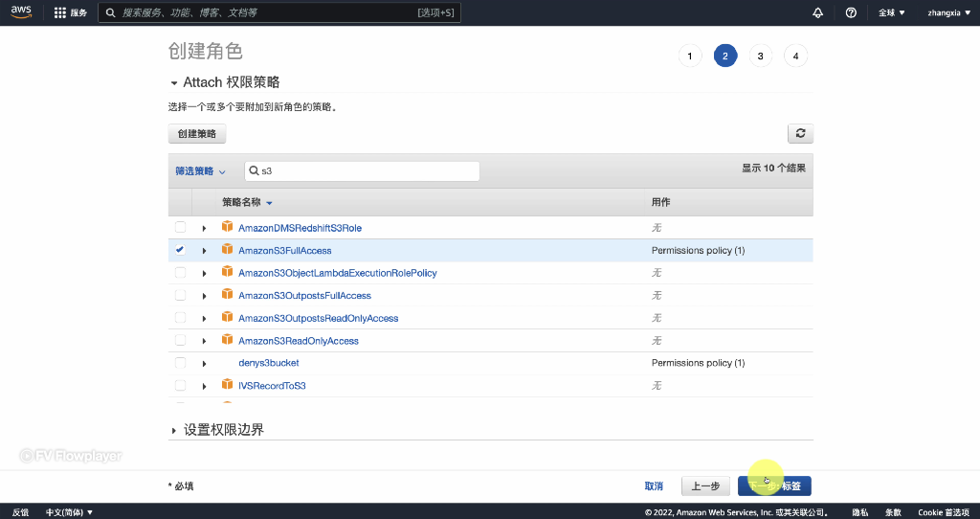
Task: Check the IVSRecordToS3 checkbox
Action: [180, 385]
